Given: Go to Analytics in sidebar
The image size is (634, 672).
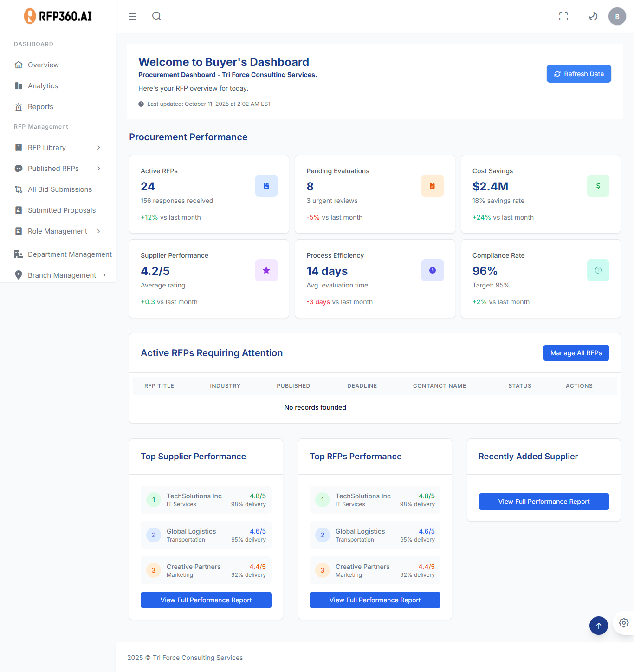Looking at the screenshot, I should coord(43,86).
